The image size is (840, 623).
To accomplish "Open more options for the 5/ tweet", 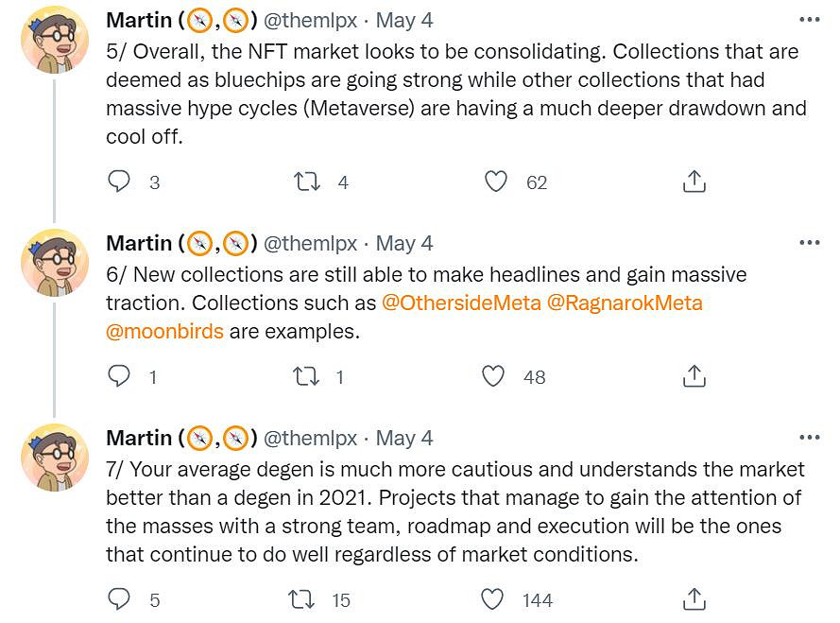I will coord(809,20).
